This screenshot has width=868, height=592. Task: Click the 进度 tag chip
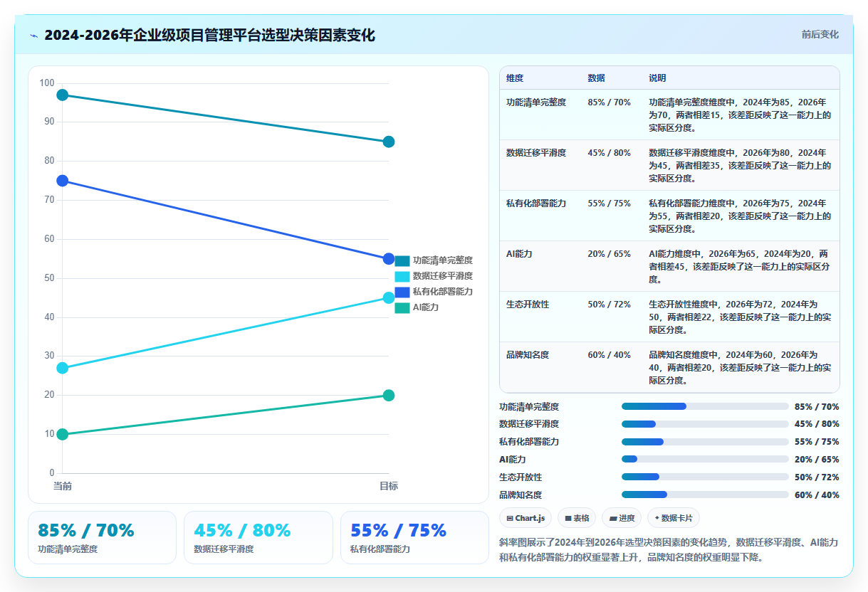[x=622, y=518]
